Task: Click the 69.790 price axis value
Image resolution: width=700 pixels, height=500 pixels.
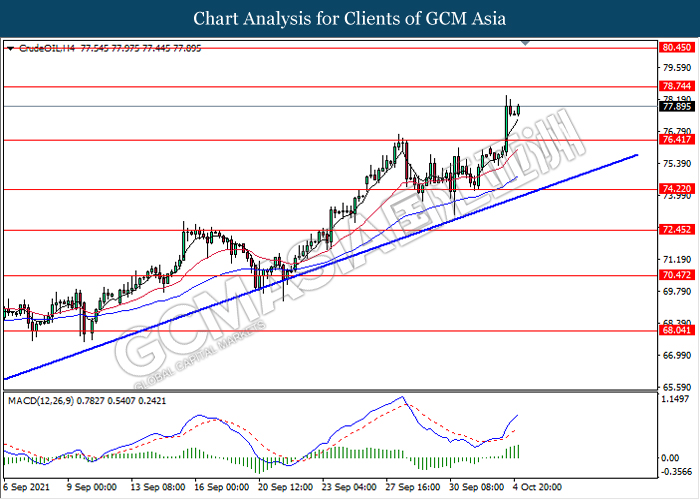Action: coord(677,292)
